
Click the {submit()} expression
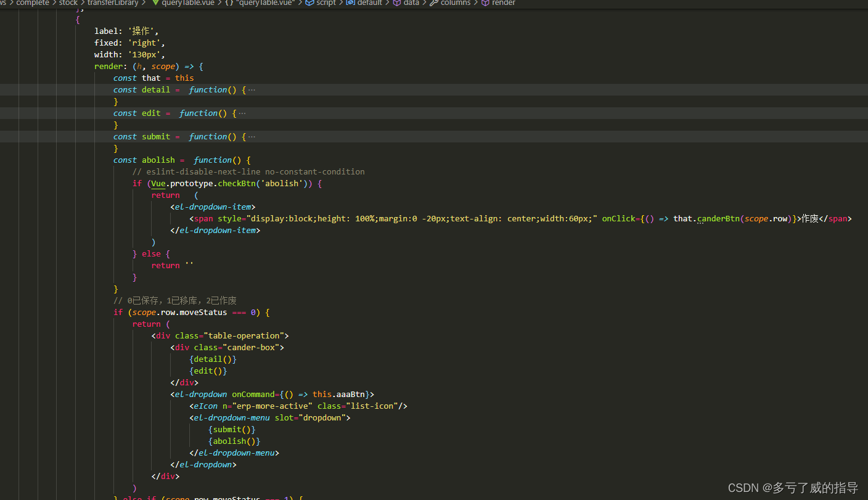(232, 430)
